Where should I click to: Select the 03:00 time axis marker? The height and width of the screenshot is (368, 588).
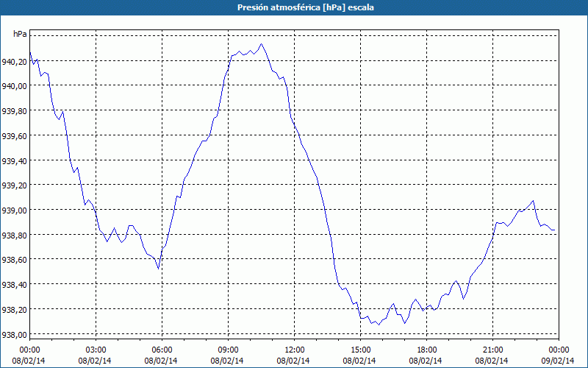(96, 350)
